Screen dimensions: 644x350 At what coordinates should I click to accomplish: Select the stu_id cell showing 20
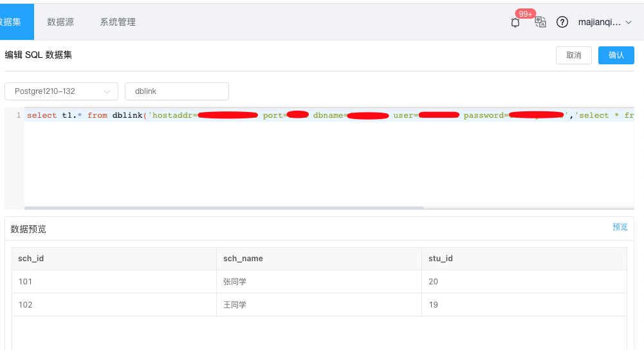tap(524, 281)
